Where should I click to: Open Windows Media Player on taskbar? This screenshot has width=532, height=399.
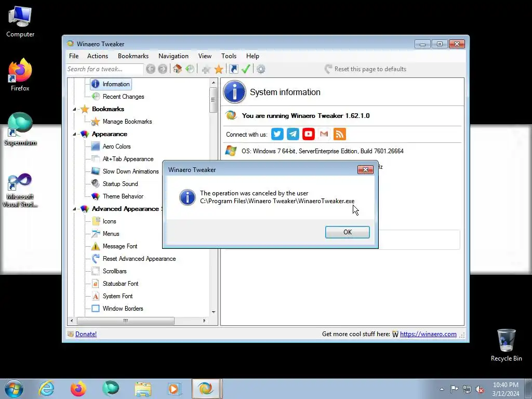[174, 389]
